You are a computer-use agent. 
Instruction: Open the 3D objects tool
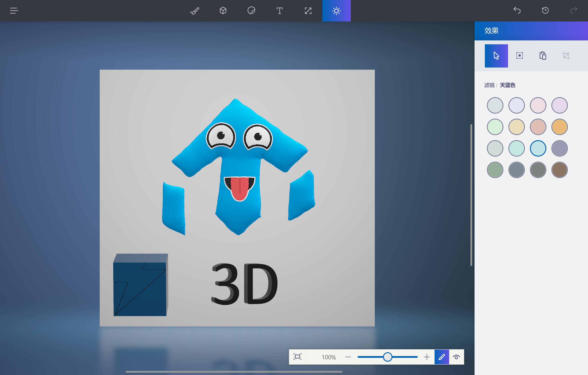223,11
